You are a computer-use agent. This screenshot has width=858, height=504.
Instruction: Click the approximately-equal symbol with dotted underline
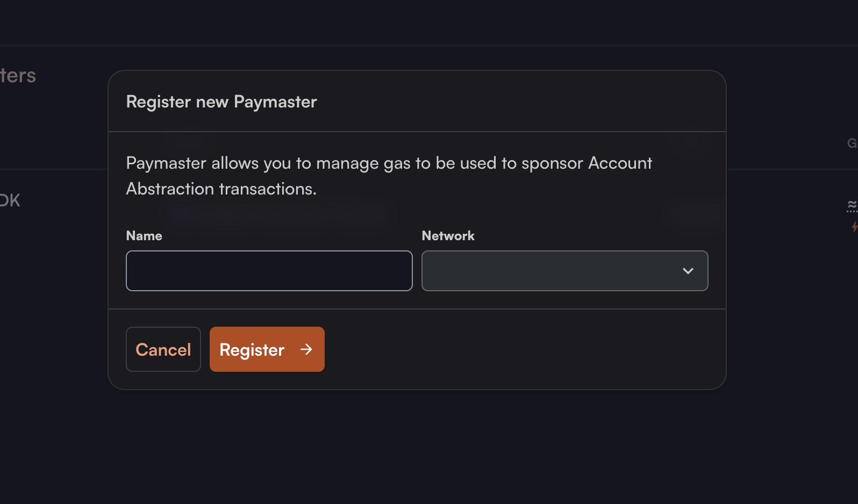pos(853,205)
